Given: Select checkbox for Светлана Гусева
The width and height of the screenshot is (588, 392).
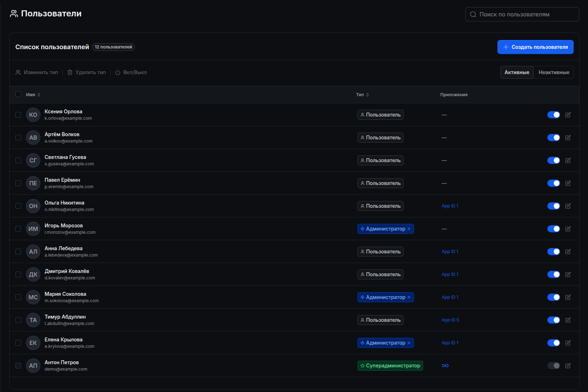Looking at the screenshot, I should pos(18,160).
